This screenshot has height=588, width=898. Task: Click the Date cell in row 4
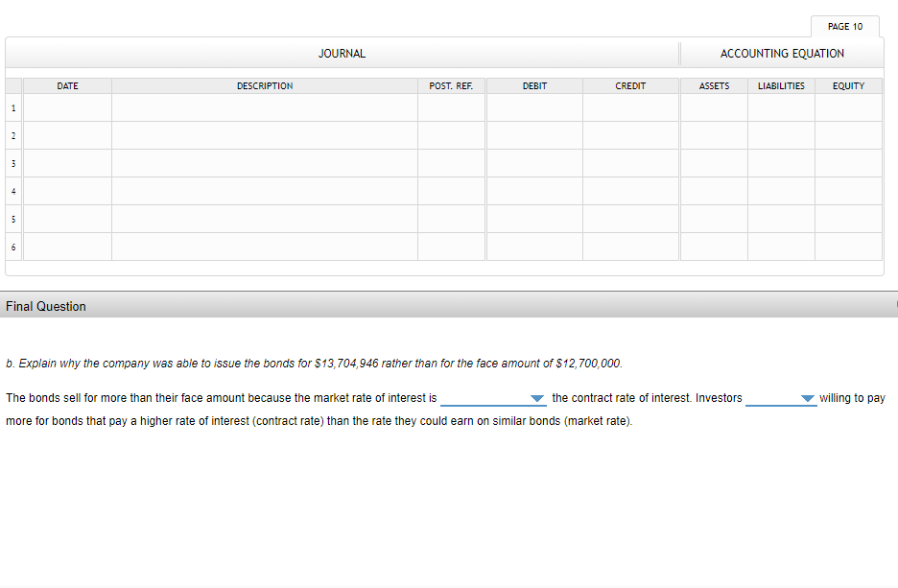[x=67, y=191]
